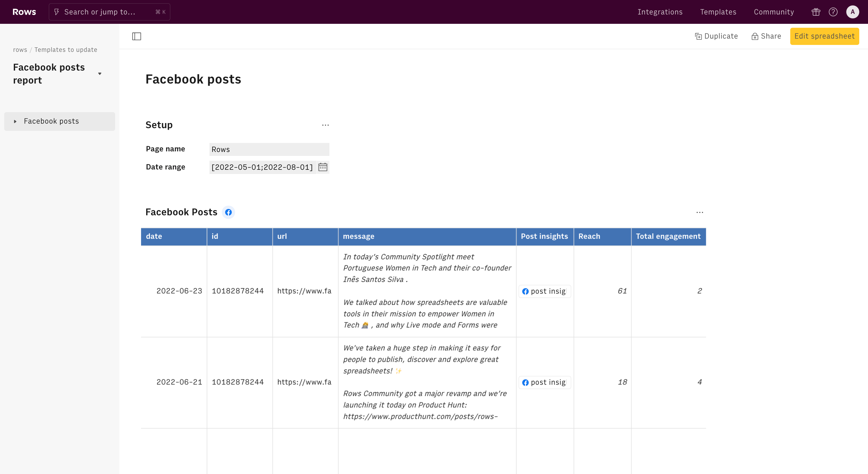Duplicate this spreadsheet
868x474 pixels.
pyautogui.click(x=716, y=36)
